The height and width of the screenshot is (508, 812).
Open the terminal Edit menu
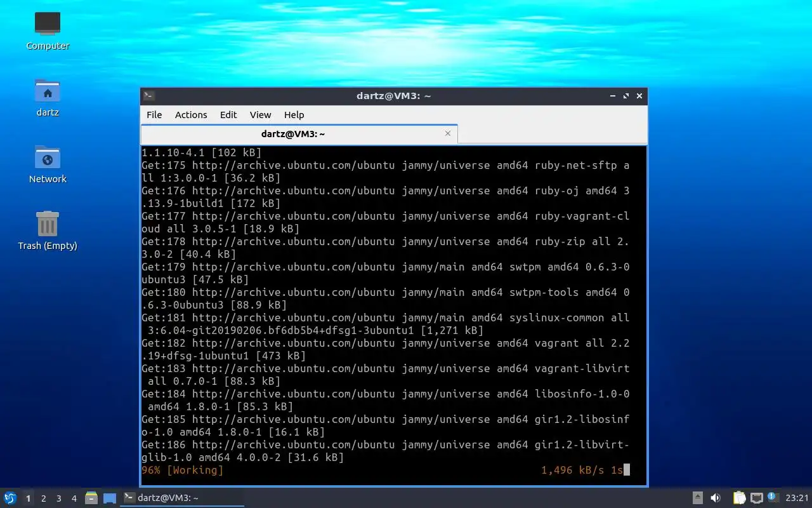228,115
